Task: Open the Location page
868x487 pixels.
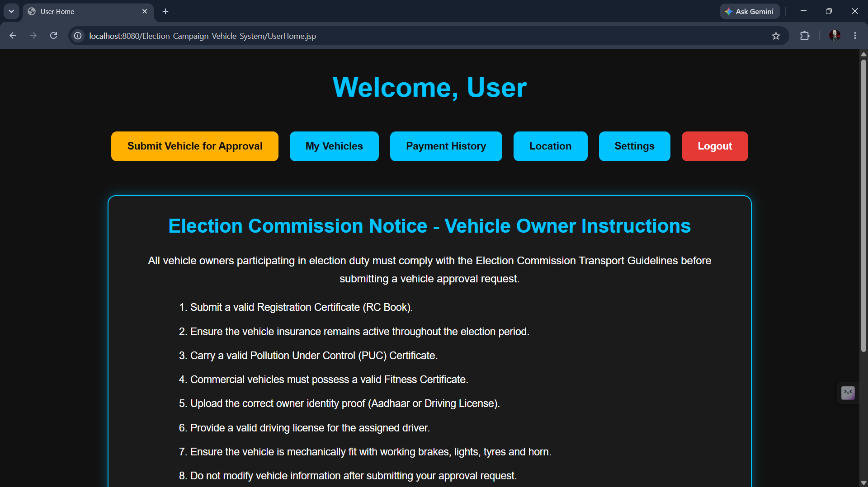Action: pyautogui.click(x=550, y=146)
